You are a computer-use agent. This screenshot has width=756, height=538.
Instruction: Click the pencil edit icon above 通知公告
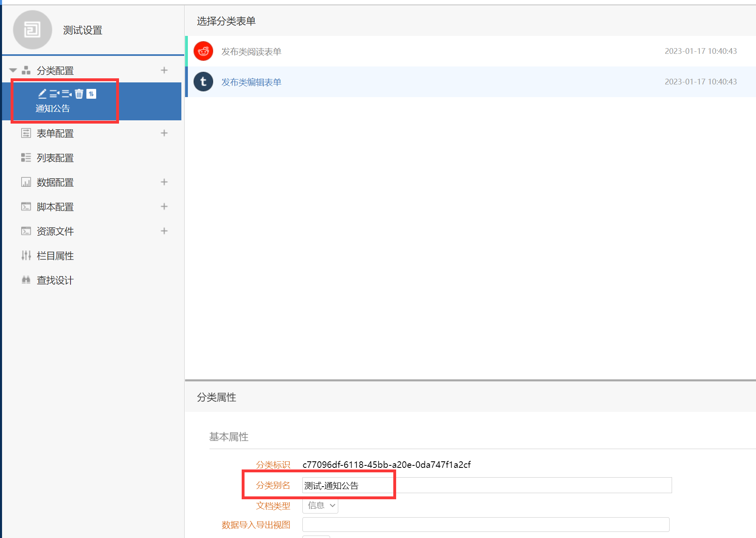coord(42,94)
